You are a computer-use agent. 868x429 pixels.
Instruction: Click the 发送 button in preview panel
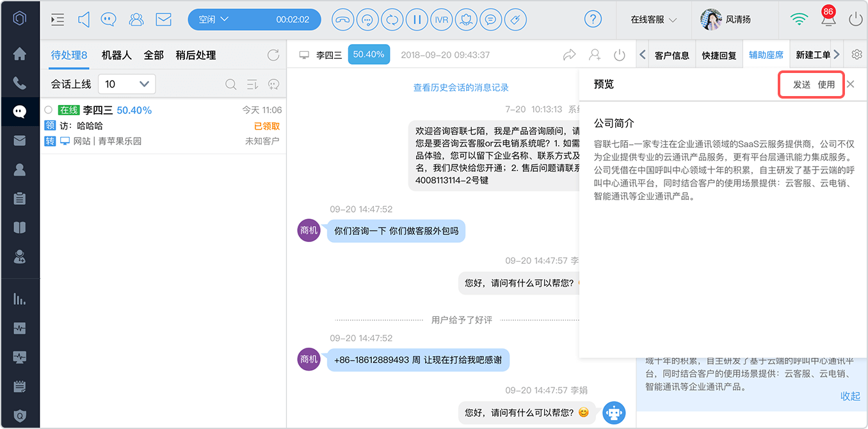[x=801, y=85]
